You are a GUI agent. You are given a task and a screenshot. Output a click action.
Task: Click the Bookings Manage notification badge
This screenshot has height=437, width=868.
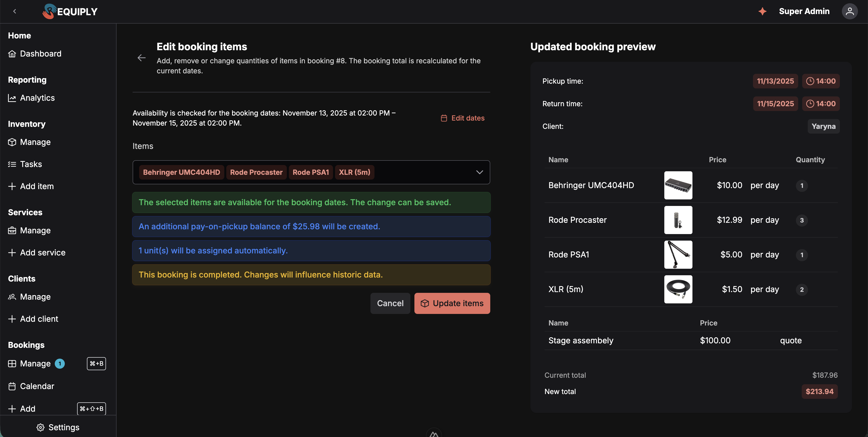60,364
